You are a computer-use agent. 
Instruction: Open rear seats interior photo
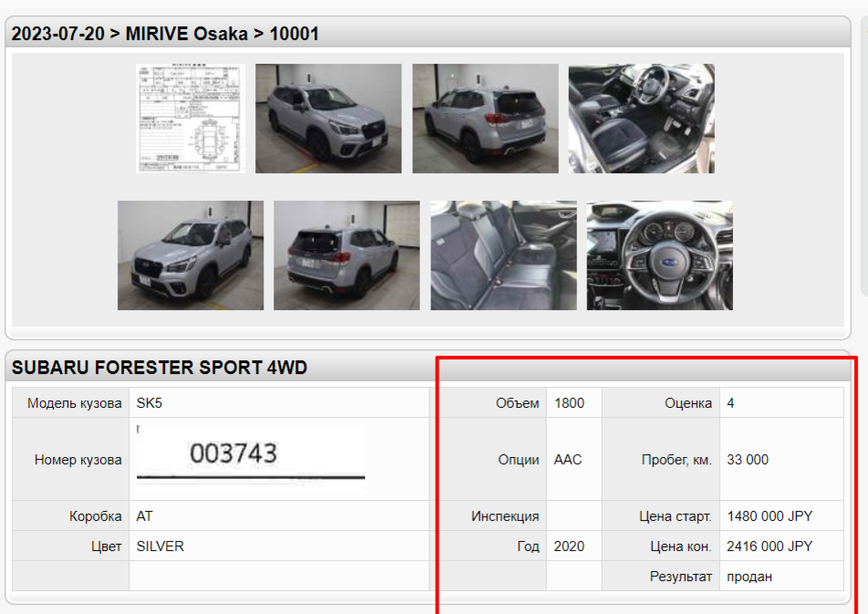[x=503, y=255]
